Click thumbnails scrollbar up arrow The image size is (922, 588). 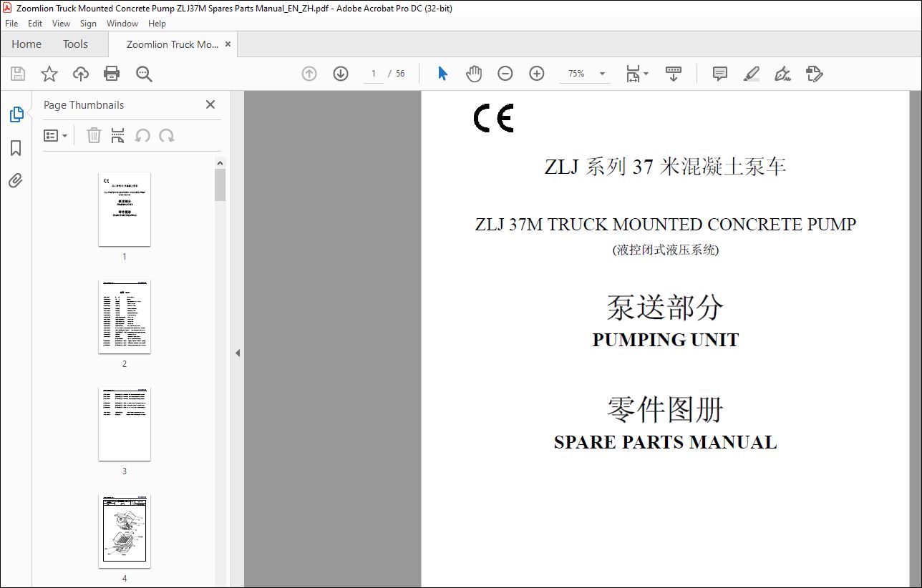click(220, 163)
